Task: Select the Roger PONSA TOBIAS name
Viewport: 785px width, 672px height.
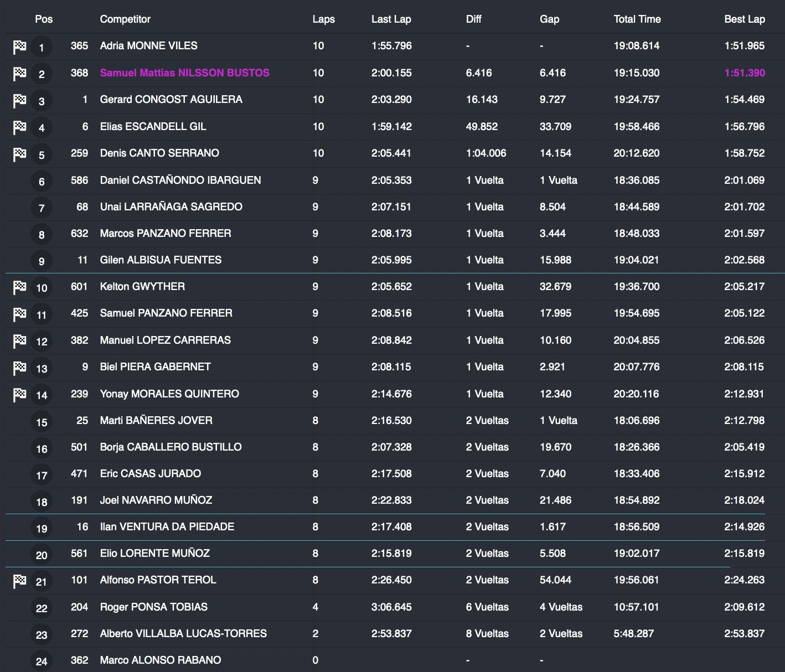Action: click(x=153, y=607)
